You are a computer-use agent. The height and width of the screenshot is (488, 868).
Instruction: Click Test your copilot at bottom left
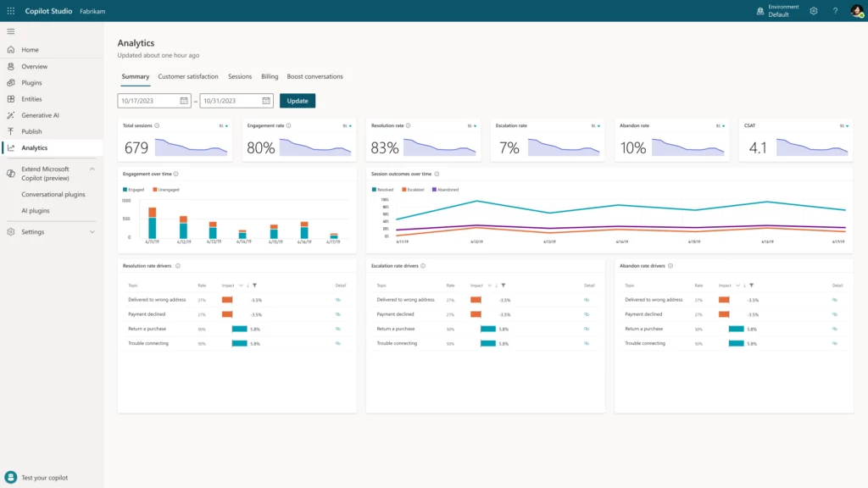pos(38,479)
